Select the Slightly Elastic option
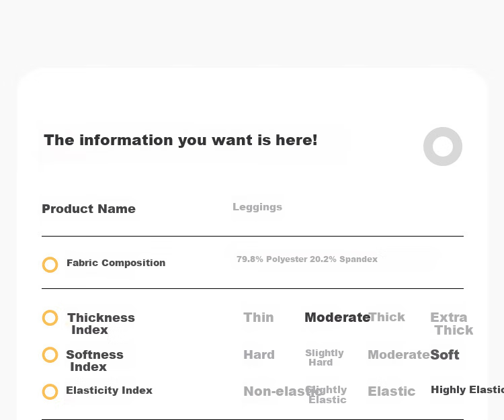The image size is (504, 420). pyautogui.click(x=326, y=394)
